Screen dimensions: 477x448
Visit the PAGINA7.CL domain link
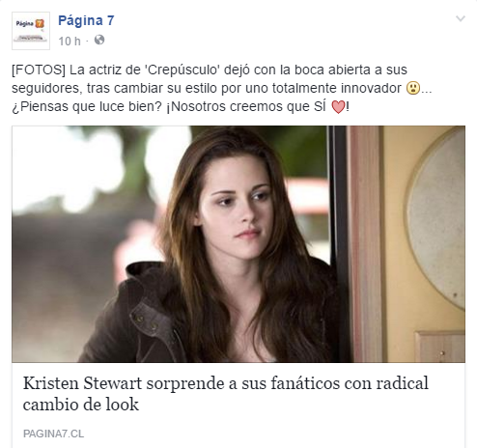point(53,434)
